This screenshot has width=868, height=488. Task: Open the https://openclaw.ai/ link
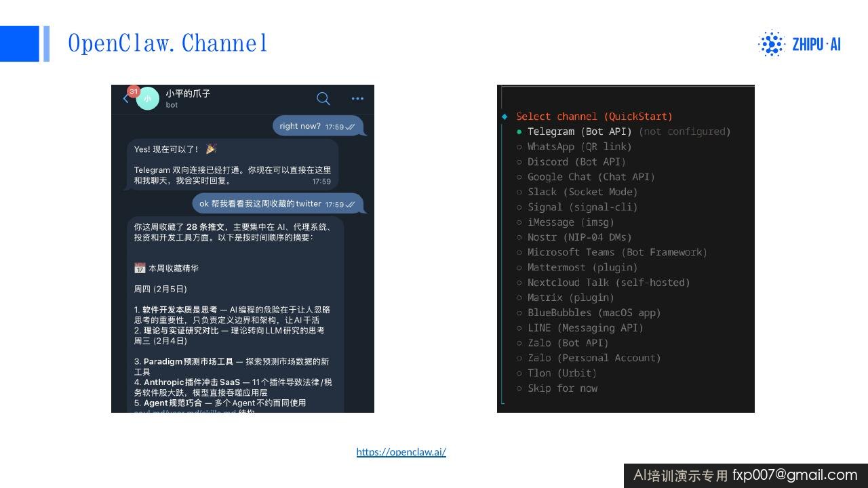pyautogui.click(x=401, y=452)
